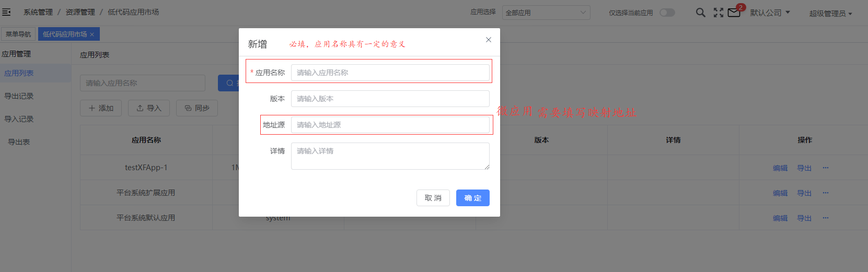Focus the 详情 textarea

[x=390, y=156]
